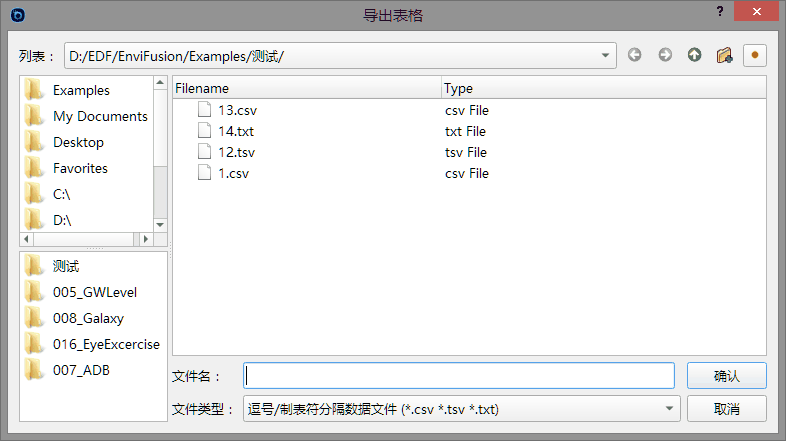
Task: Click the 1.csv file icon
Action: 205,172
